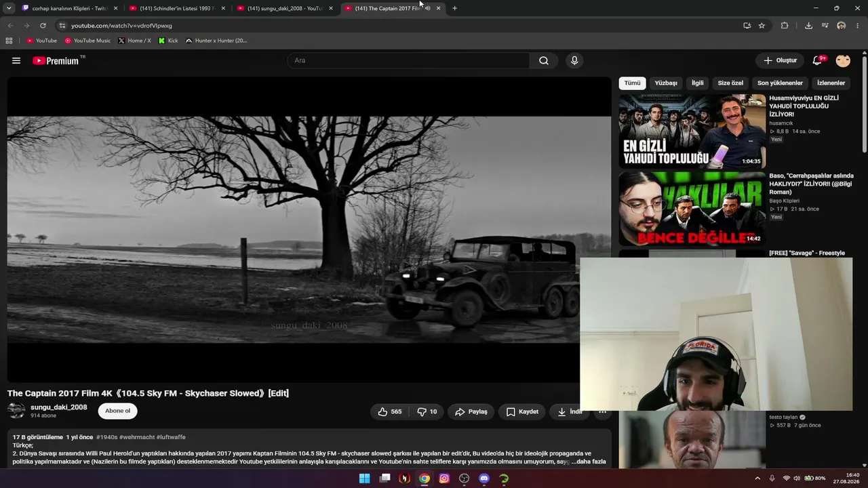868x488 pixels.
Task: Click the address bar URL
Action: [121, 26]
